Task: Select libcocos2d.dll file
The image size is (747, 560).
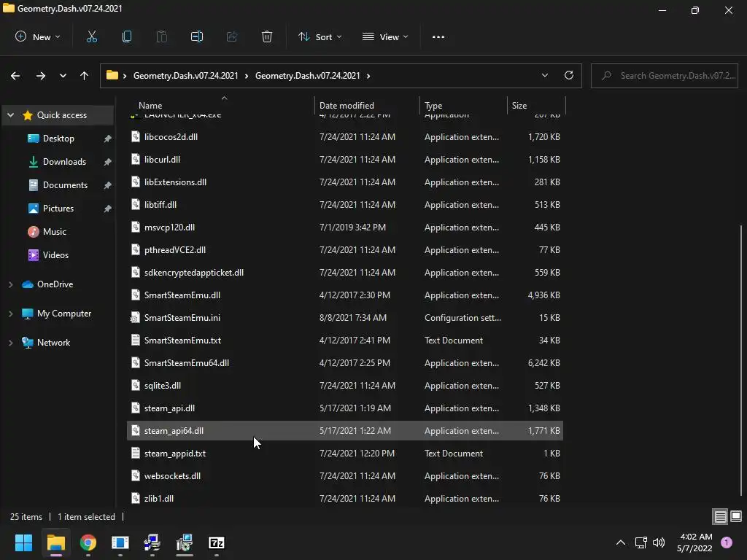Action: 345,137
